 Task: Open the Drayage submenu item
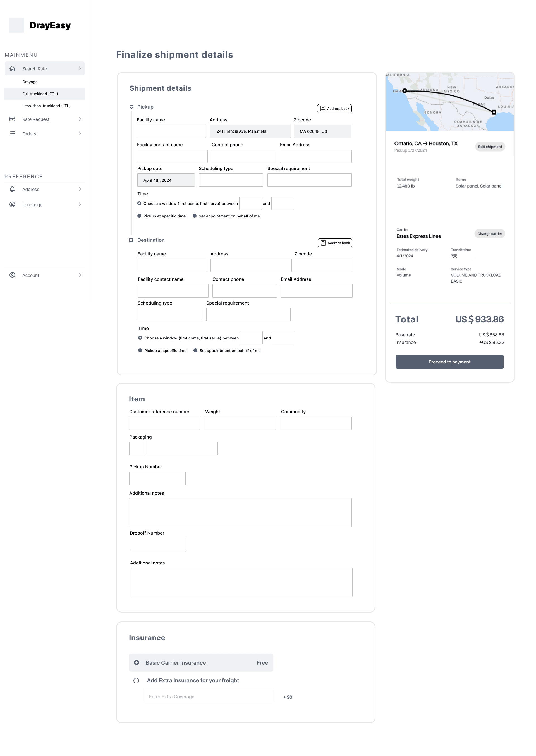(x=30, y=82)
